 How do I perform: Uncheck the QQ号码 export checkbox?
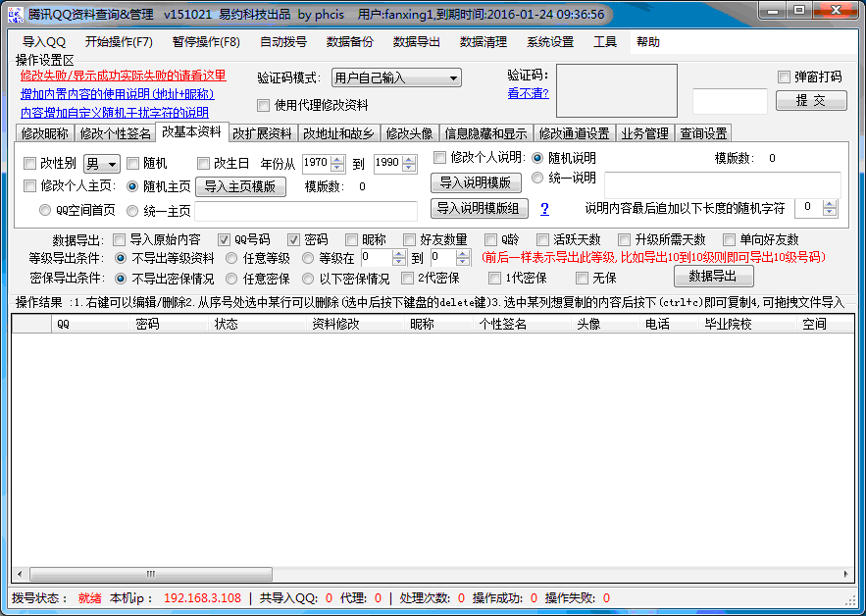(224, 239)
